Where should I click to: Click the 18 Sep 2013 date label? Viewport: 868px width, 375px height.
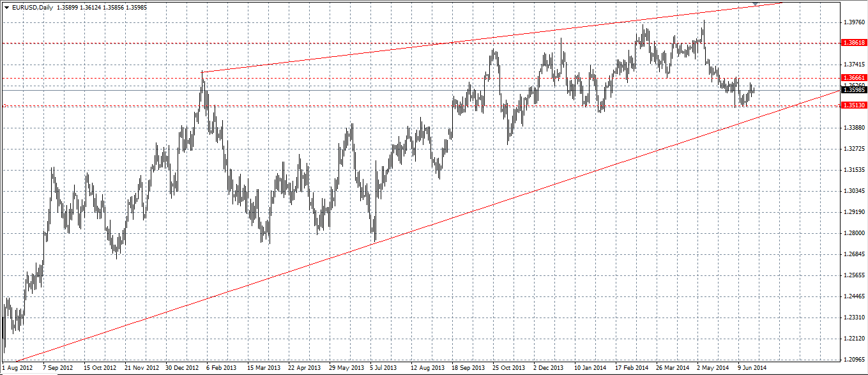coord(469,369)
